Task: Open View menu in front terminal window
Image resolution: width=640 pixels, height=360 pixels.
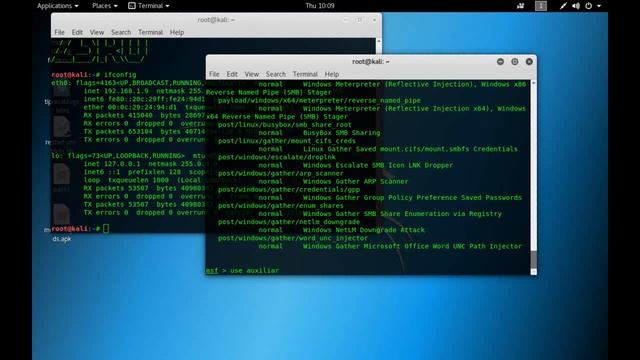Action: coord(251,74)
